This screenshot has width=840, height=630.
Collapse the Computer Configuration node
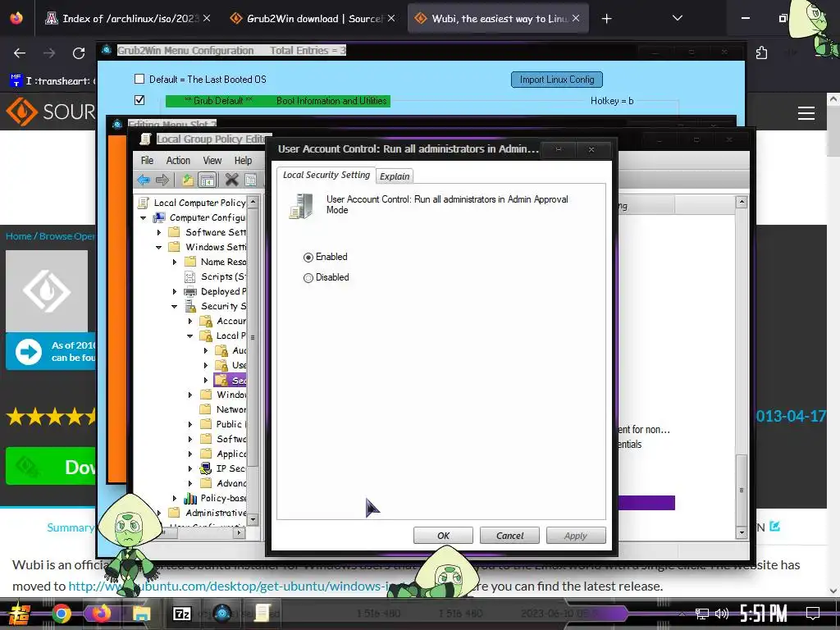pyautogui.click(x=143, y=218)
